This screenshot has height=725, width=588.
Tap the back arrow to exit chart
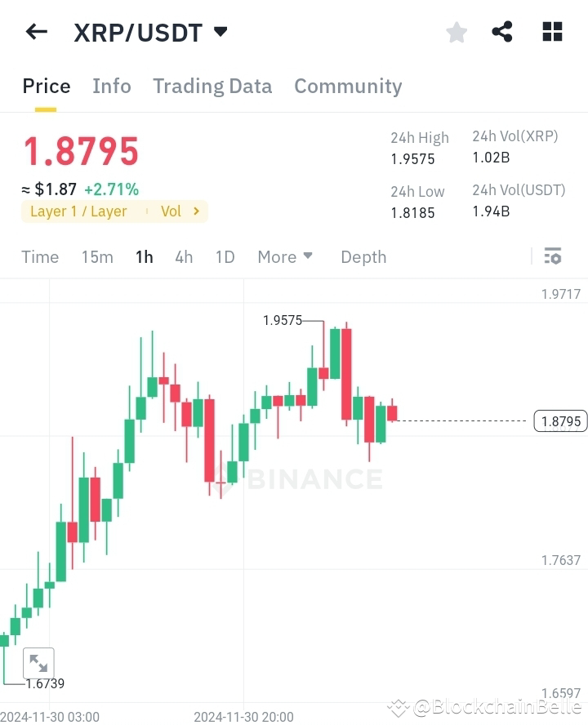point(36,31)
